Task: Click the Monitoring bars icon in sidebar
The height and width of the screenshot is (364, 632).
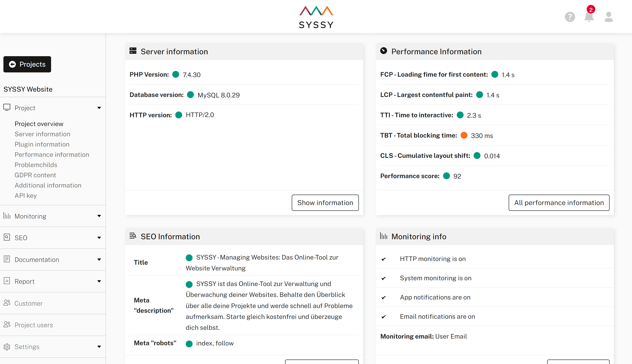Action: click(x=7, y=216)
